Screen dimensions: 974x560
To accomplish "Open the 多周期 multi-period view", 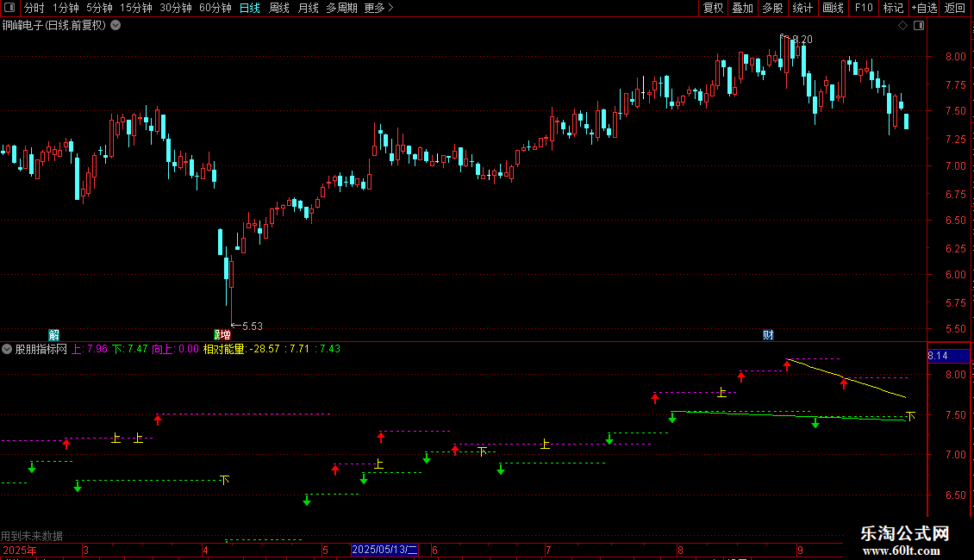I will (341, 8).
